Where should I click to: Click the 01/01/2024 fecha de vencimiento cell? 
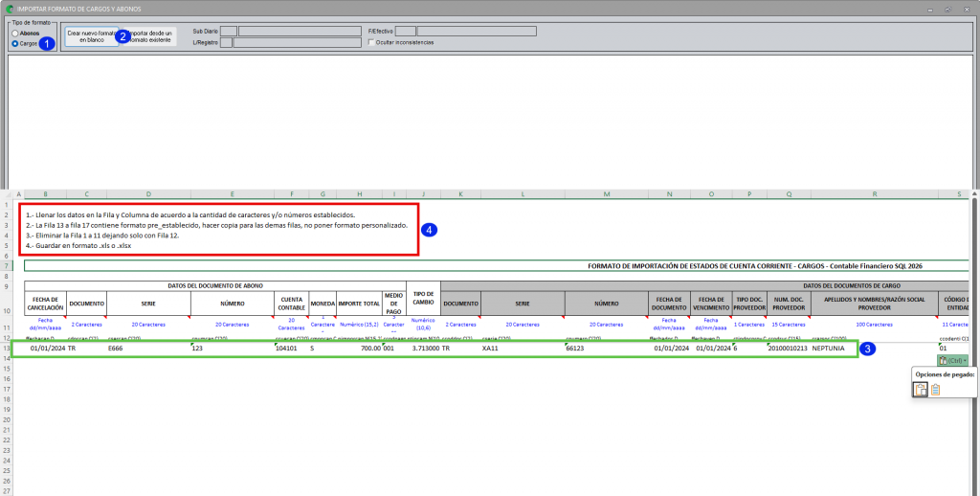711,348
